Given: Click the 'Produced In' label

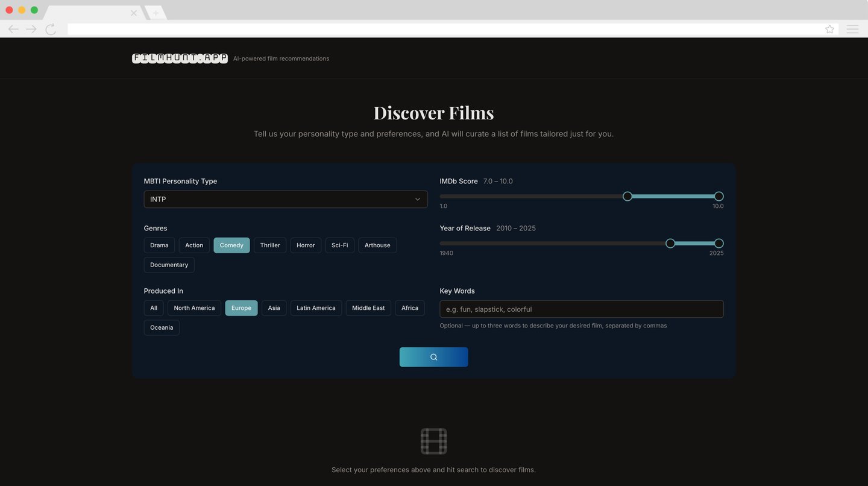Looking at the screenshot, I should click(163, 291).
